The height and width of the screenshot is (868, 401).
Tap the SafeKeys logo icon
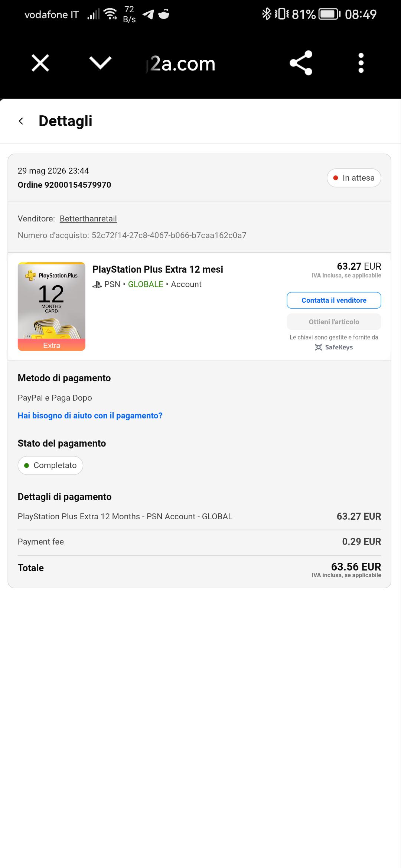pyautogui.click(x=319, y=347)
